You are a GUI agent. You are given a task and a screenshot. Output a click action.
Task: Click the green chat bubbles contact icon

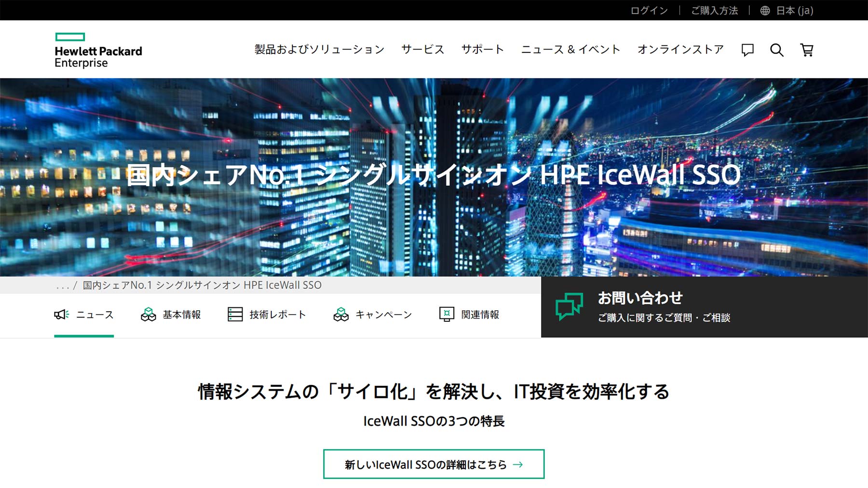569,306
